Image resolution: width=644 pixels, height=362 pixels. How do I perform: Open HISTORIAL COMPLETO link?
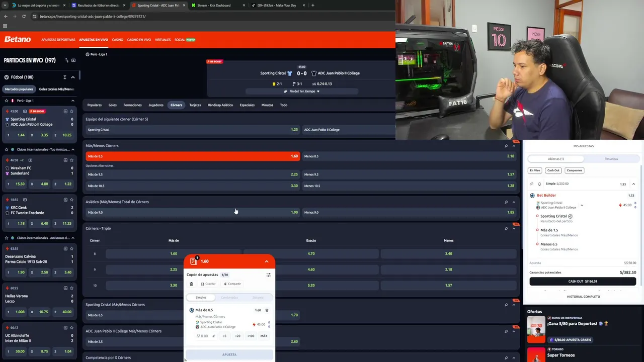point(584,297)
